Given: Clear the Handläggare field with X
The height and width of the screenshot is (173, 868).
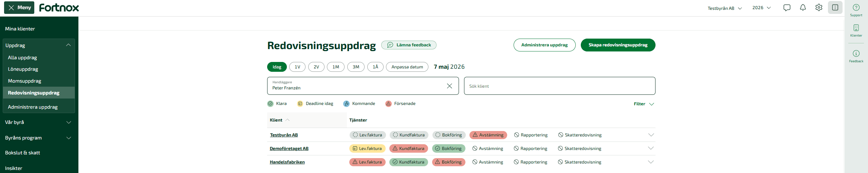Looking at the screenshot, I should click(449, 86).
